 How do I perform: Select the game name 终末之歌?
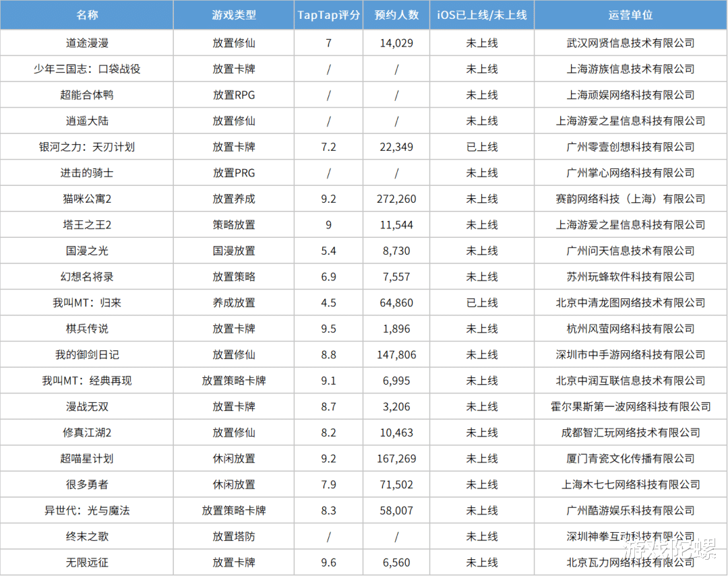tap(87, 537)
